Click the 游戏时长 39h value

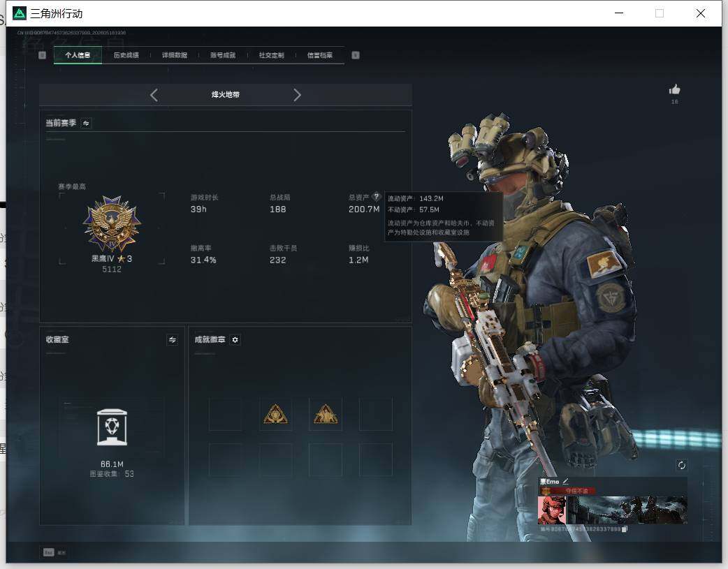(x=198, y=209)
